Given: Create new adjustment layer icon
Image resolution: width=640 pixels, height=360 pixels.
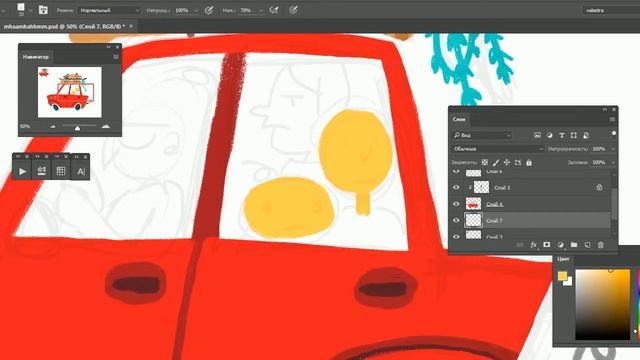Looking at the screenshot, I should coord(560,245).
